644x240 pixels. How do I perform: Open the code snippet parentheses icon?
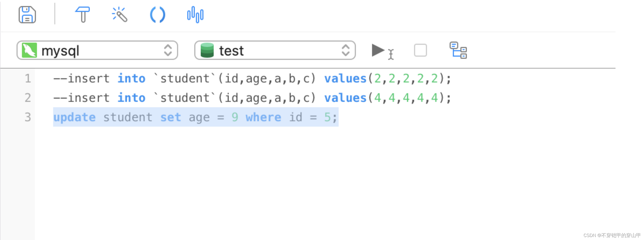[158, 15]
